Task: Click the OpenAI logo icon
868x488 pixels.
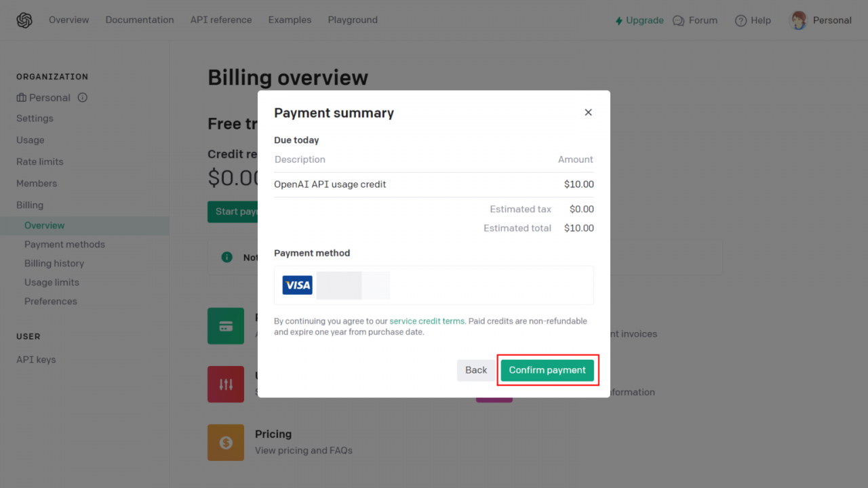Action: pyautogui.click(x=24, y=20)
